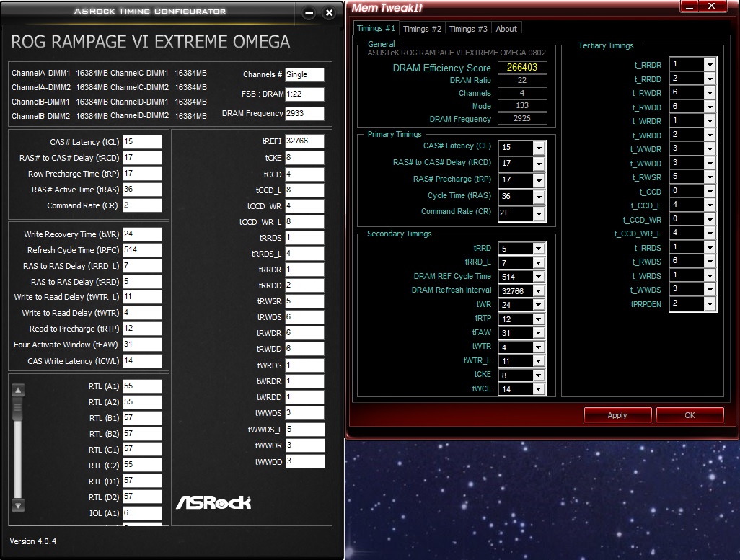Image resolution: width=740 pixels, height=560 pixels.
Task: Open the tPRPDEN tertiary timing dropdown
Action: [710, 304]
